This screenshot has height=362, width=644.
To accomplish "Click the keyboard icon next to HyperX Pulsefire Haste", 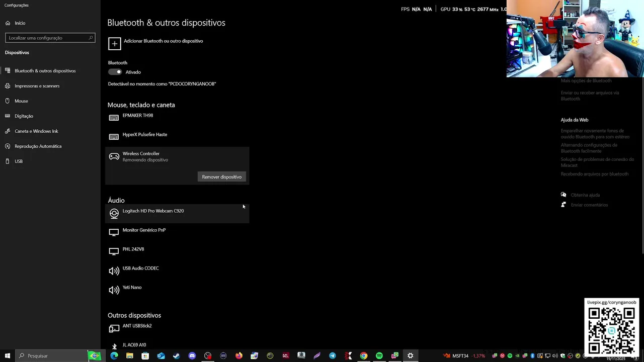I will (114, 137).
